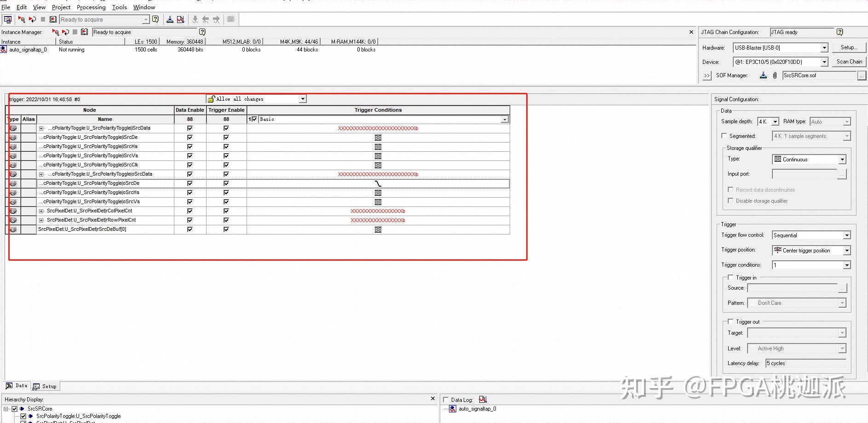
Task: Open help icon beside main toolbar status box
Action: [155, 19]
